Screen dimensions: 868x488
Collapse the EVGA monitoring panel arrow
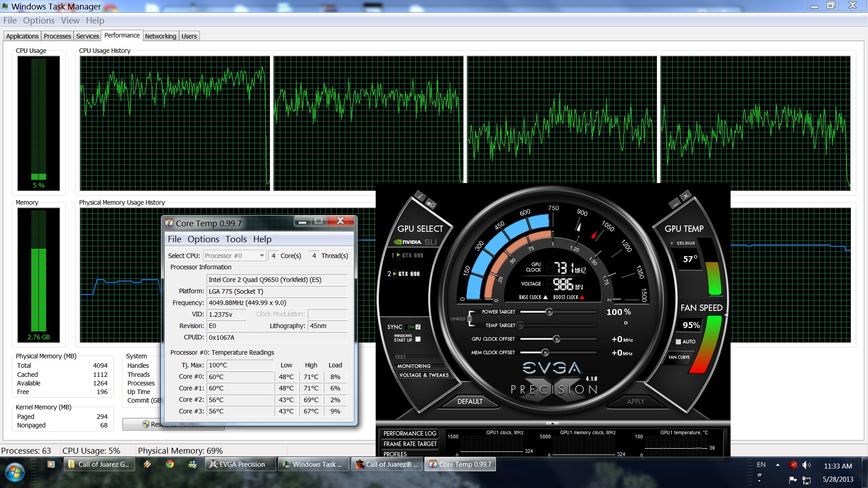pos(552,423)
